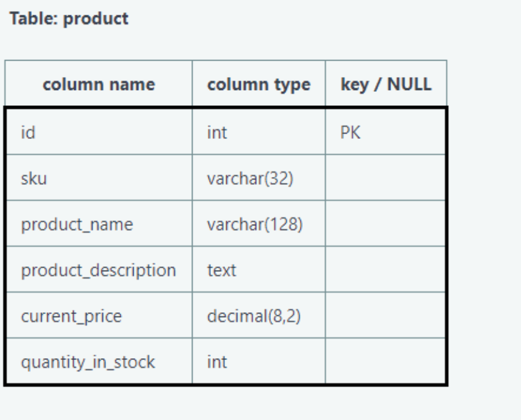This screenshot has width=521, height=420.
Task: Click the 'int' type in quantity_in_stock row
Action: pyautogui.click(x=259, y=361)
